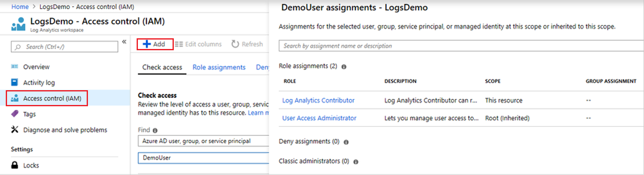Click the info icon beside Find label
The height and width of the screenshot is (175, 644).
tap(155, 130)
